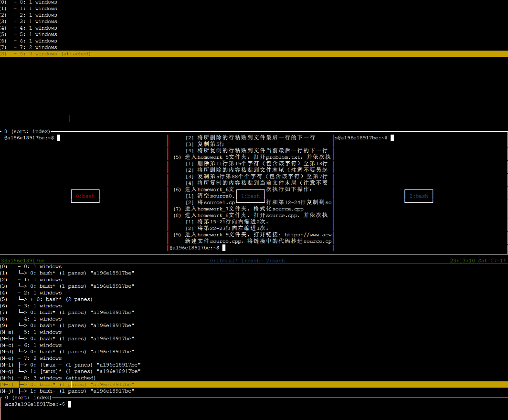Select highlighted row '8: 3 windows (attached)' at top

point(254,54)
